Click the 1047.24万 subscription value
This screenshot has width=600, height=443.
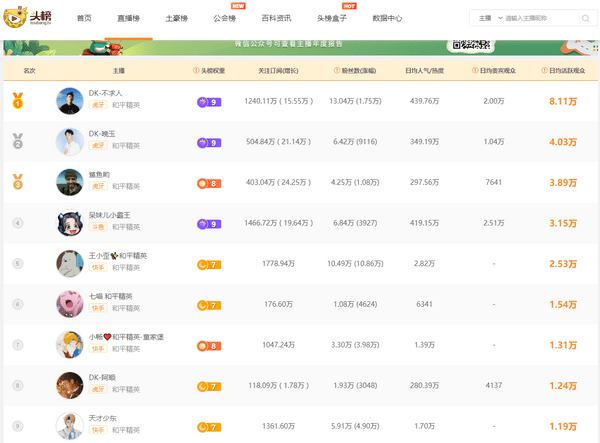[278, 345]
